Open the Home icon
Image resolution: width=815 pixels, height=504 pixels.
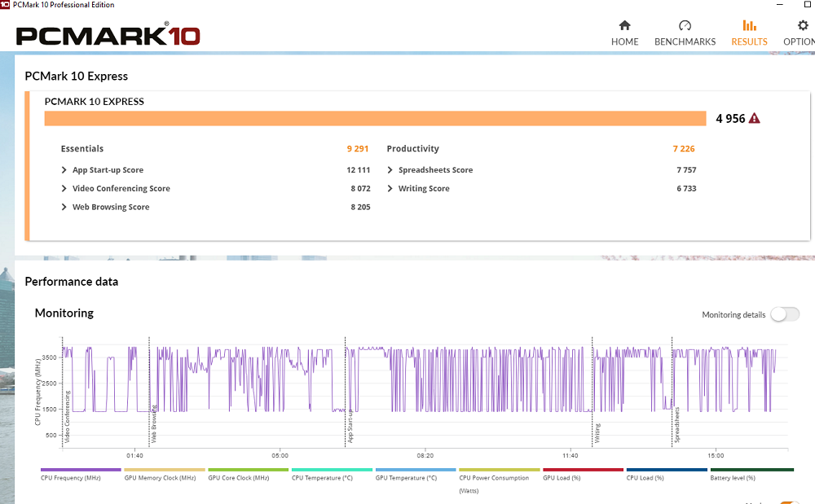pos(625,25)
